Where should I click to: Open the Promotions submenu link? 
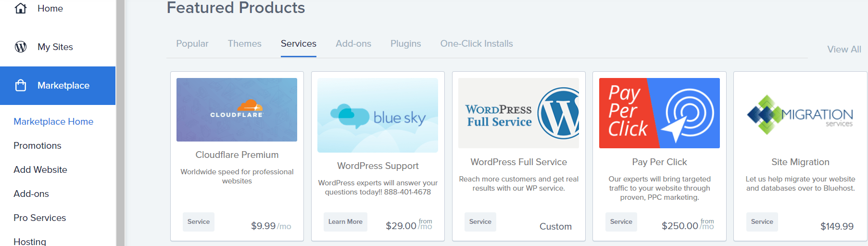point(38,145)
